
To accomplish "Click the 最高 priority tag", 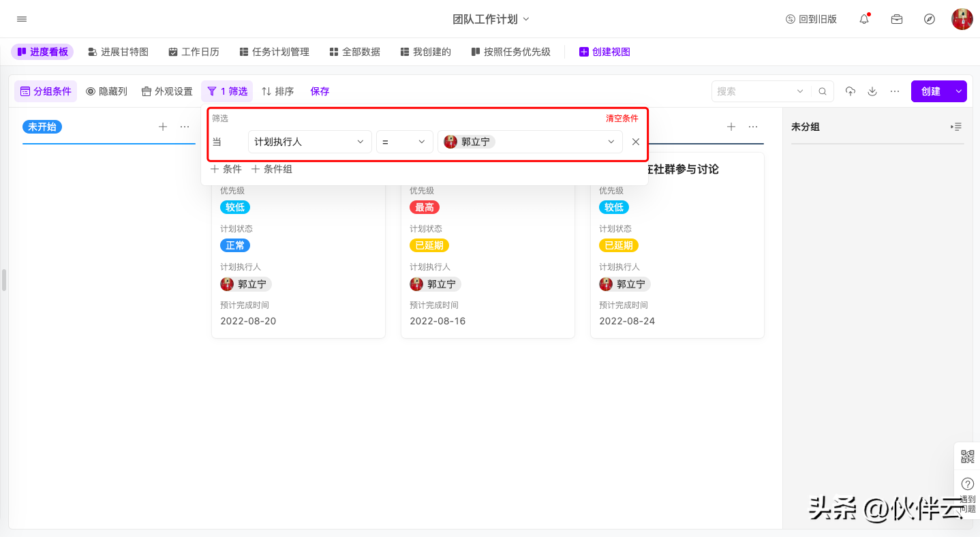I will 425,207.
